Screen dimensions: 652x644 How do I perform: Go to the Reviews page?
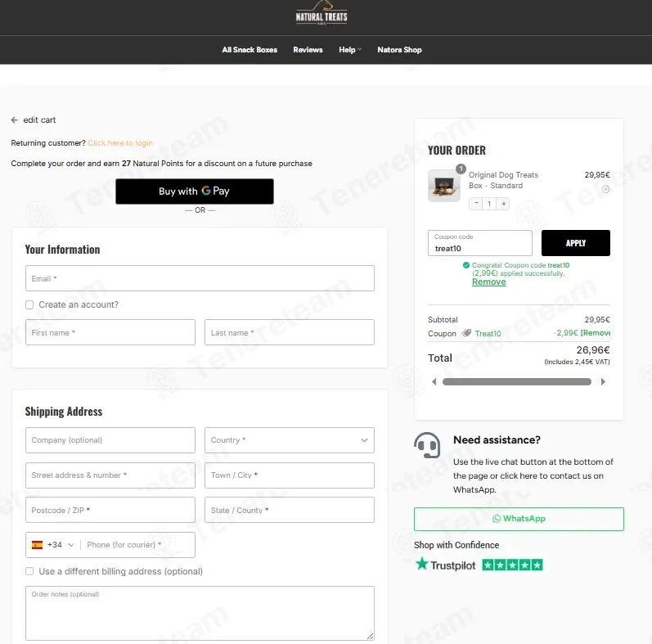click(x=308, y=50)
